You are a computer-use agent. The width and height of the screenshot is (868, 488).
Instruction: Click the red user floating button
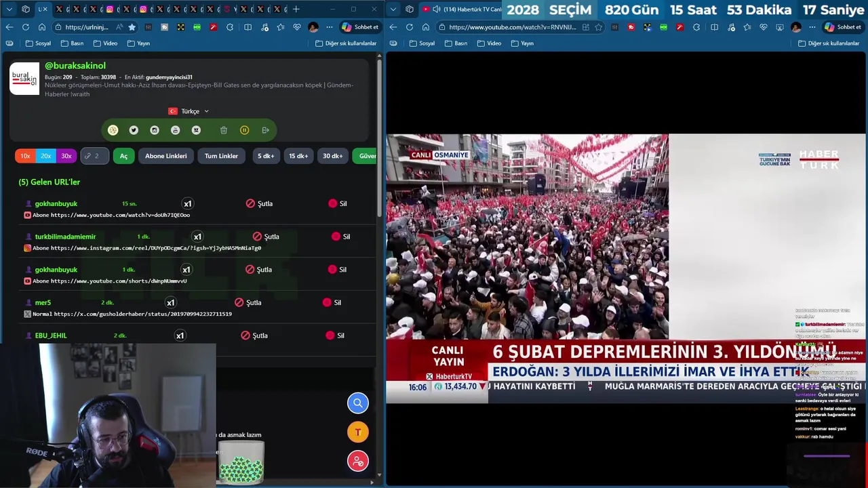358,462
